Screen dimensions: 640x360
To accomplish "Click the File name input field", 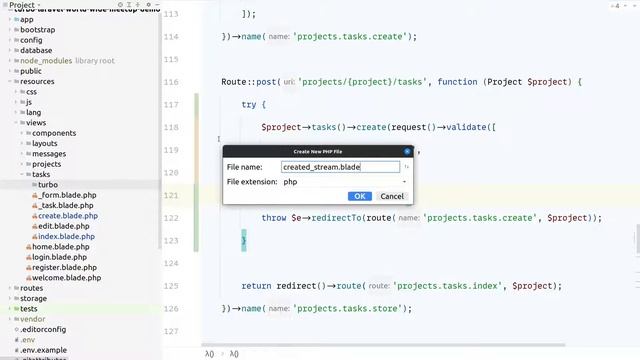I will [340, 167].
